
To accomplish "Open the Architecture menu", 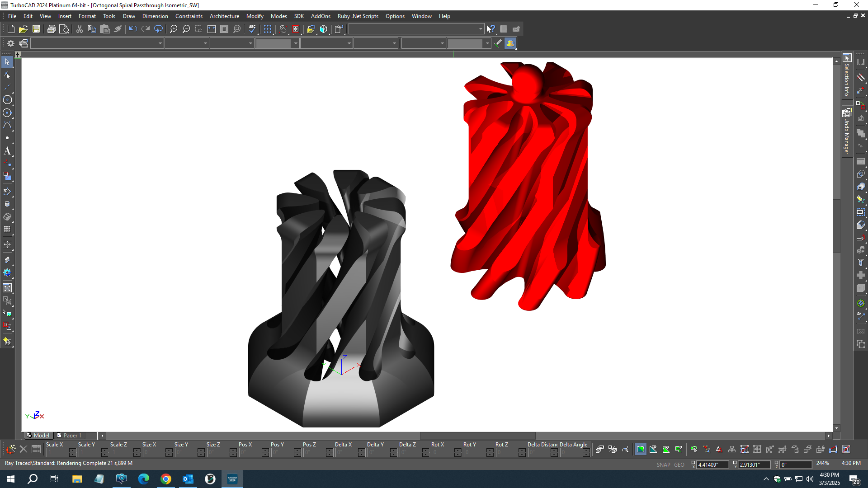I will pos(224,16).
